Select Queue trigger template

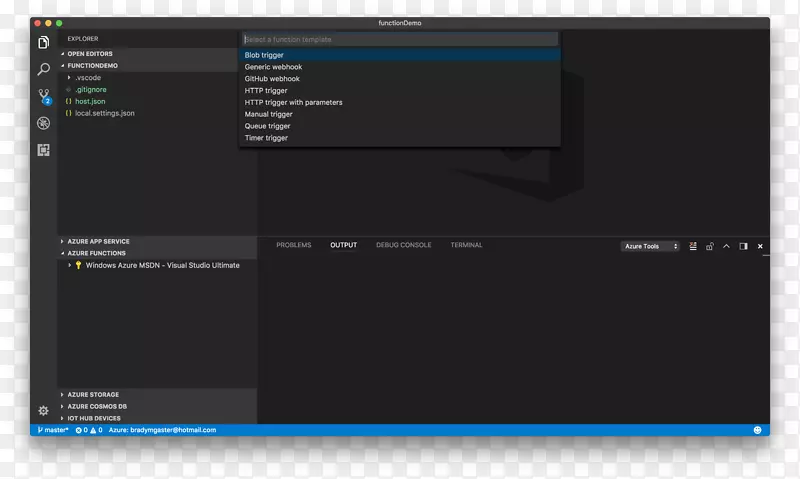400,126
